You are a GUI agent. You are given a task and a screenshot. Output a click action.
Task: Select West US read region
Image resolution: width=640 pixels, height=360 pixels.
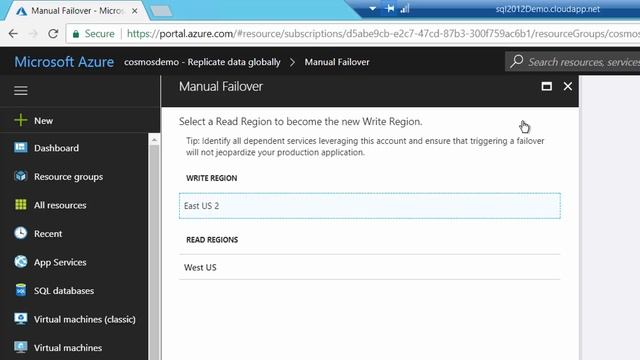[x=370, y=267]
